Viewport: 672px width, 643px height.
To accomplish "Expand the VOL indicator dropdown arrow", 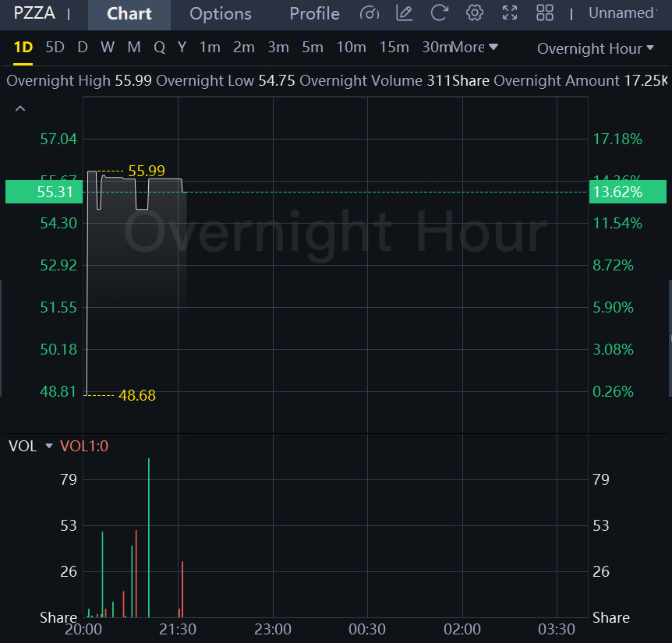I will [x=49, y=446].
